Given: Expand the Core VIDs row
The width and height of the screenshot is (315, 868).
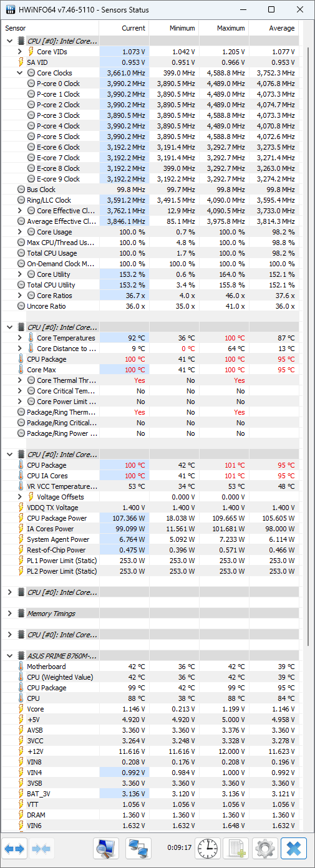Looking at the screenshot, I should [x=20, y=52].
